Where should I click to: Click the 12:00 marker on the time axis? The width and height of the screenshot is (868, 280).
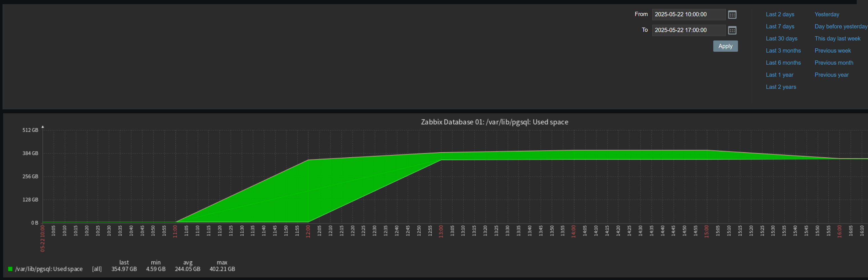pyautogui.click(x=308, y=231)
